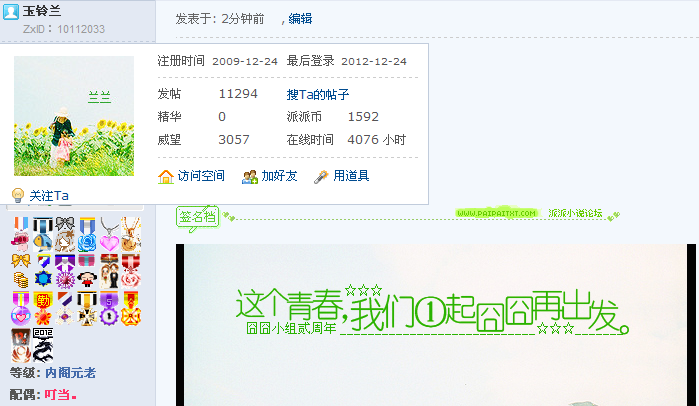The width and height of the screenshot is (699, 406).
Task: Click the 勤 red sun medal
Action: [43, 308]
